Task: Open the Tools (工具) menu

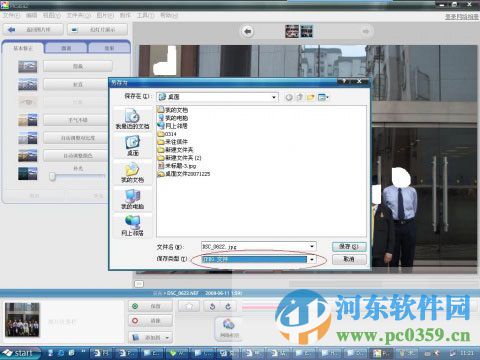Action: [x=146, y=15]
